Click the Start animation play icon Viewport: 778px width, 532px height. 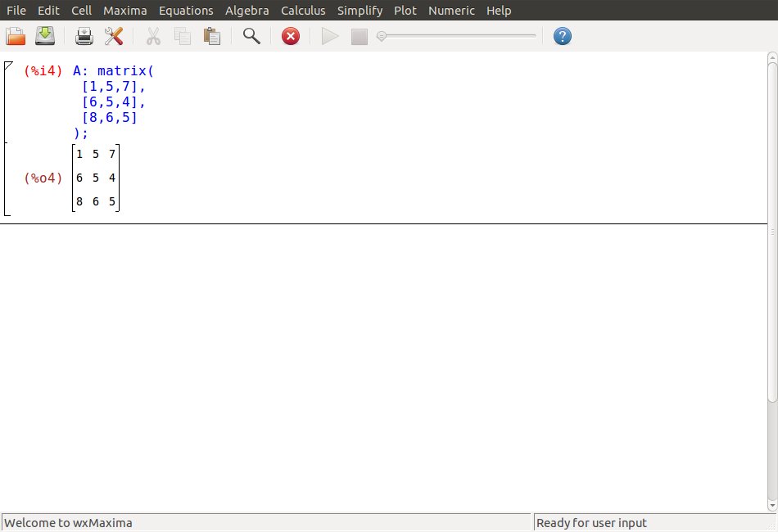(x=330, y=36)
